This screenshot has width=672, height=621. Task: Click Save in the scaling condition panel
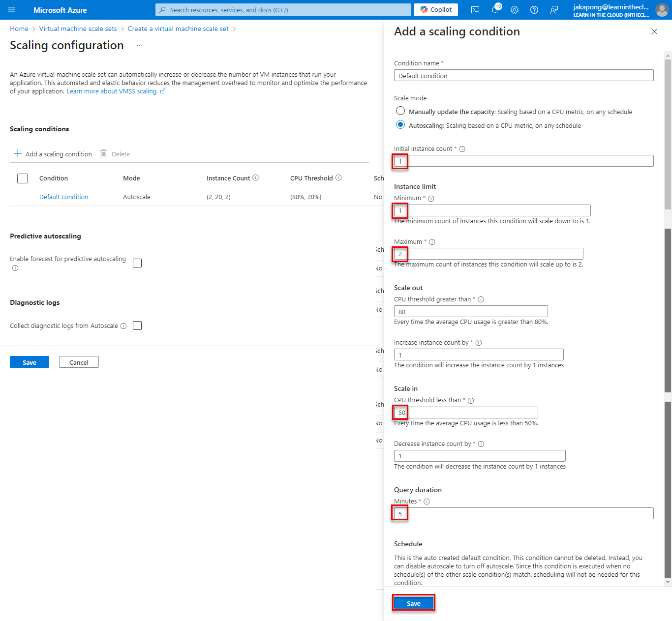[414, 603]
